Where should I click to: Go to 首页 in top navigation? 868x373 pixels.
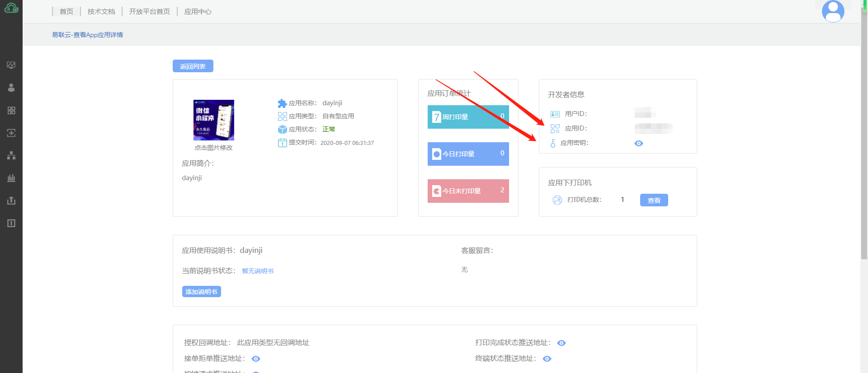pos(66,12)
